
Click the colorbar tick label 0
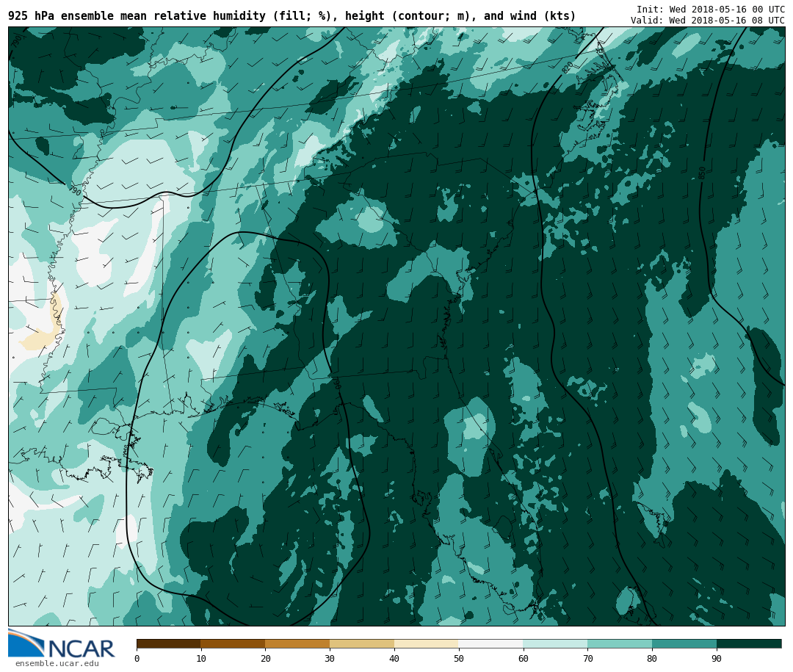137,658
